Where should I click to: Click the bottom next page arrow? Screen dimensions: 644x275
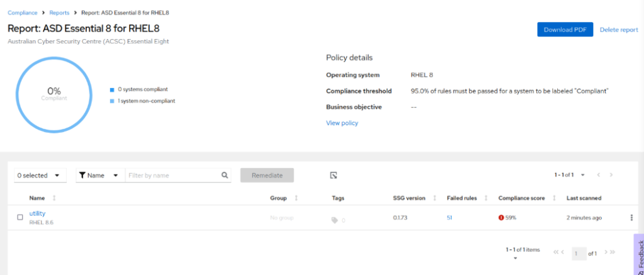[606, 252]
